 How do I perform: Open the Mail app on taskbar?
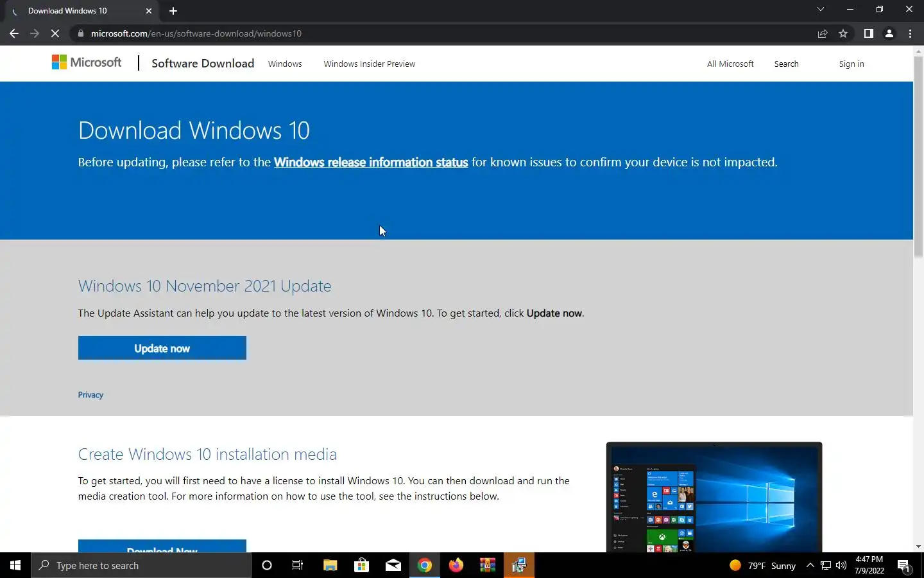[x=393, y=565]
